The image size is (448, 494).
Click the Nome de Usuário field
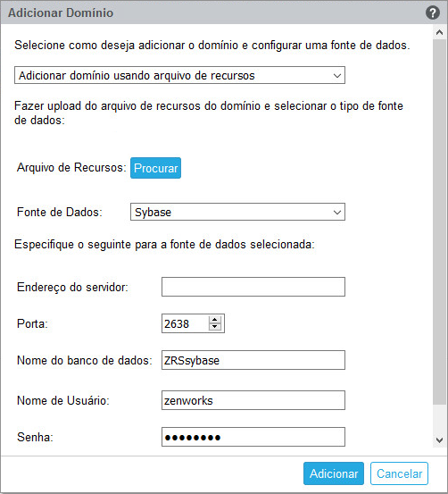pos(253,400)
